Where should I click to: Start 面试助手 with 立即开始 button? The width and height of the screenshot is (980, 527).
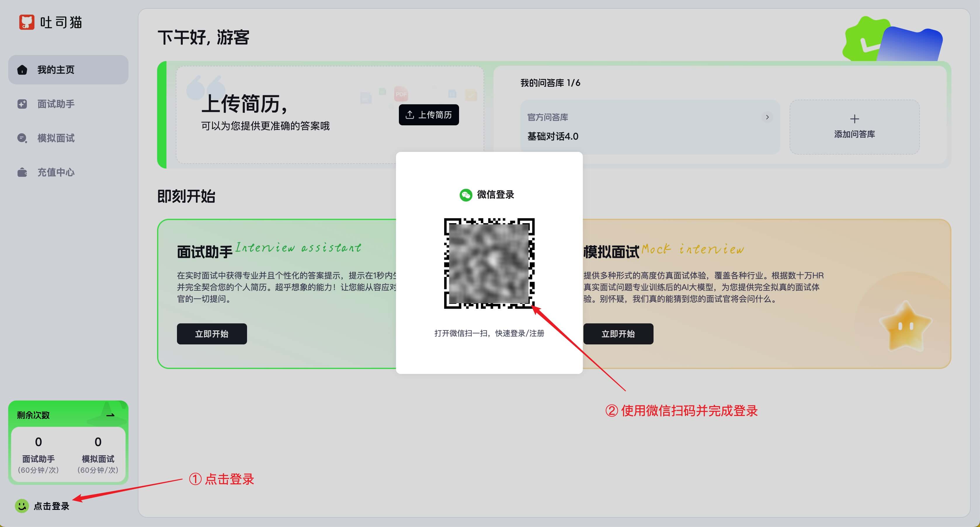pyautogui.click(x=211, y=334)
